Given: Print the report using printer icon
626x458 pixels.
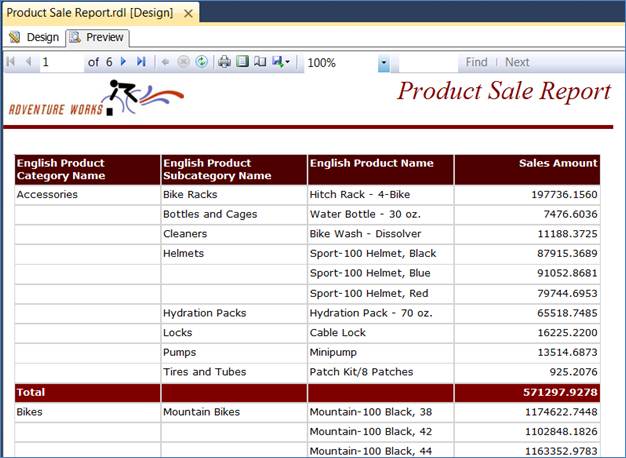Looking at the screenshot, I should [x=225, y=62].
